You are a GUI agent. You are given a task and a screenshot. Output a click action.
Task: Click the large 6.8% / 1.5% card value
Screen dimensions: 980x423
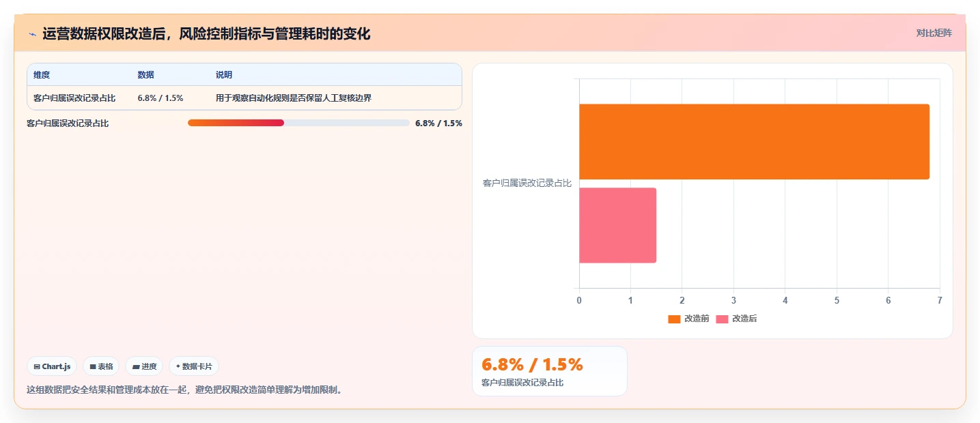point(532,364)
